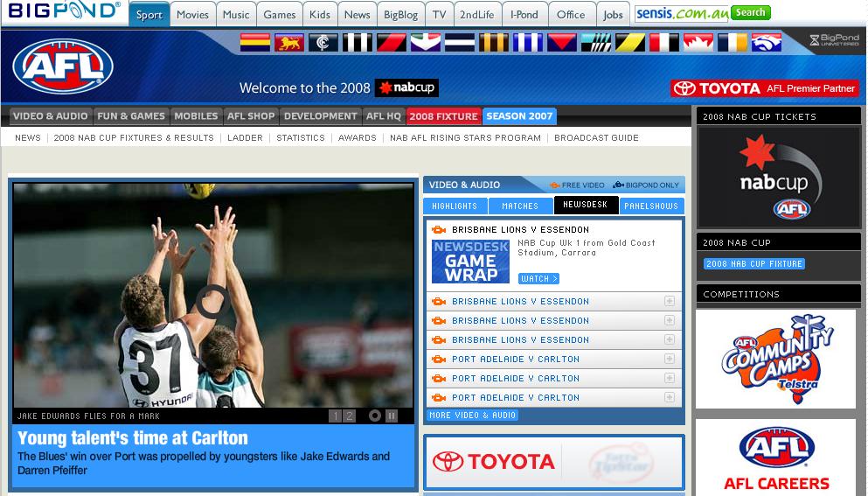Click the Newsdesk Game Wrap thumbnail
The height and width of the screenshot is (496, 868).
click(x=470, y=262)
